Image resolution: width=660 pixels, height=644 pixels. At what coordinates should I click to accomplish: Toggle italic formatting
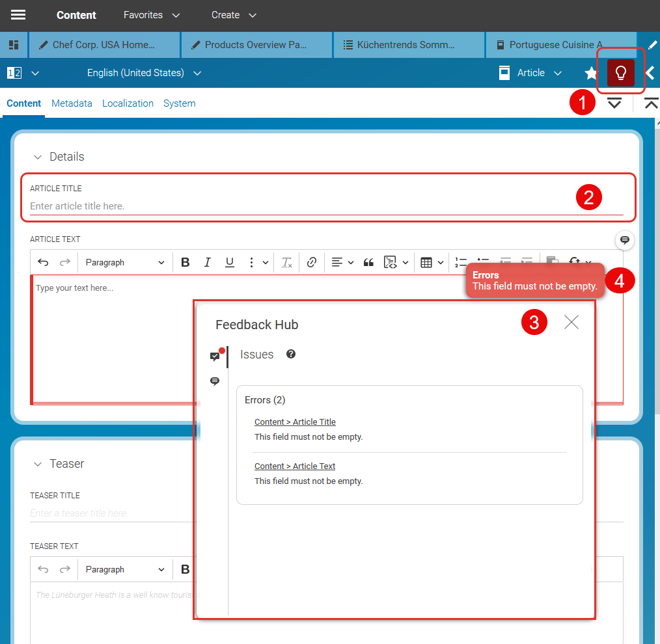coord(207,262)
